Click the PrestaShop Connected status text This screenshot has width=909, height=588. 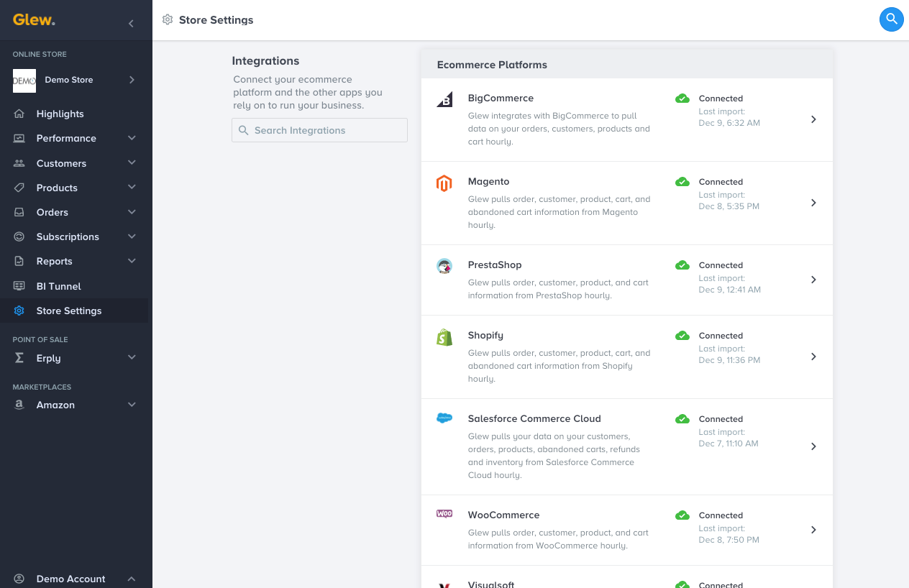click(x=721, y=265)
